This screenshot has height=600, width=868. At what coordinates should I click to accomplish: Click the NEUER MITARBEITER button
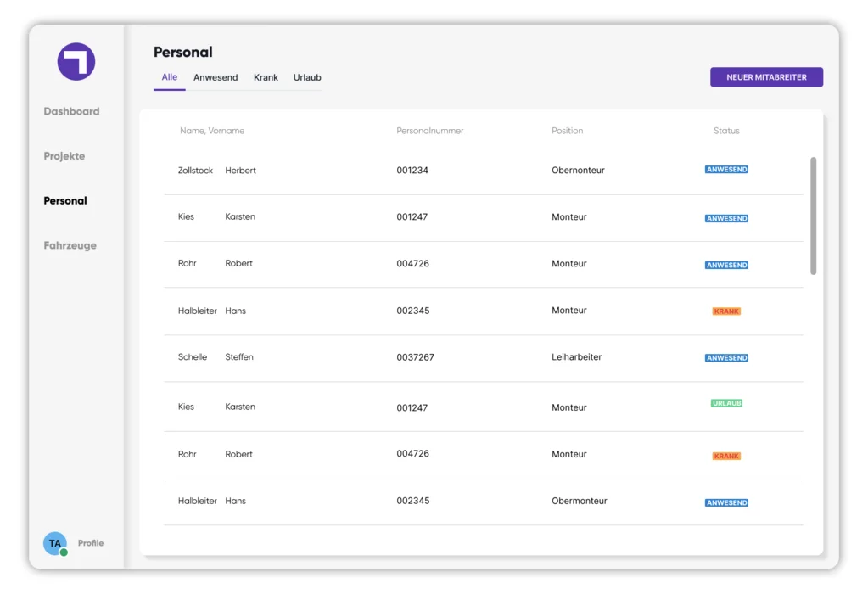[x=766, y=77]
